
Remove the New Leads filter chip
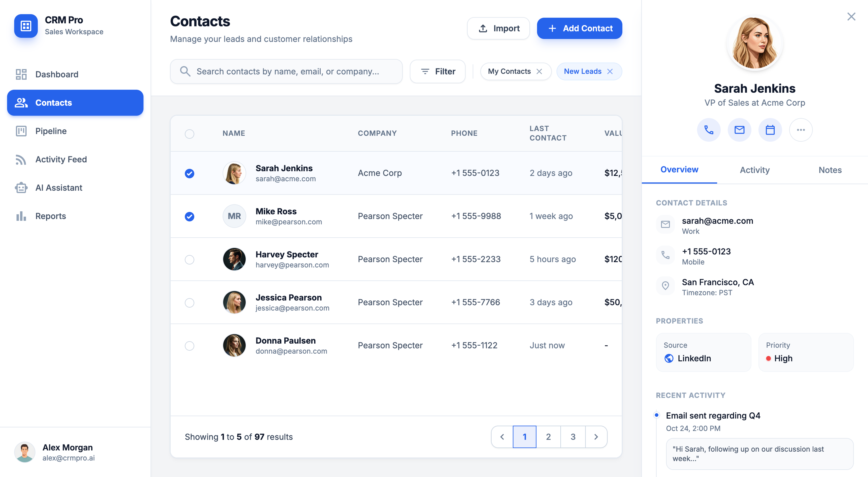coord(610,71)
